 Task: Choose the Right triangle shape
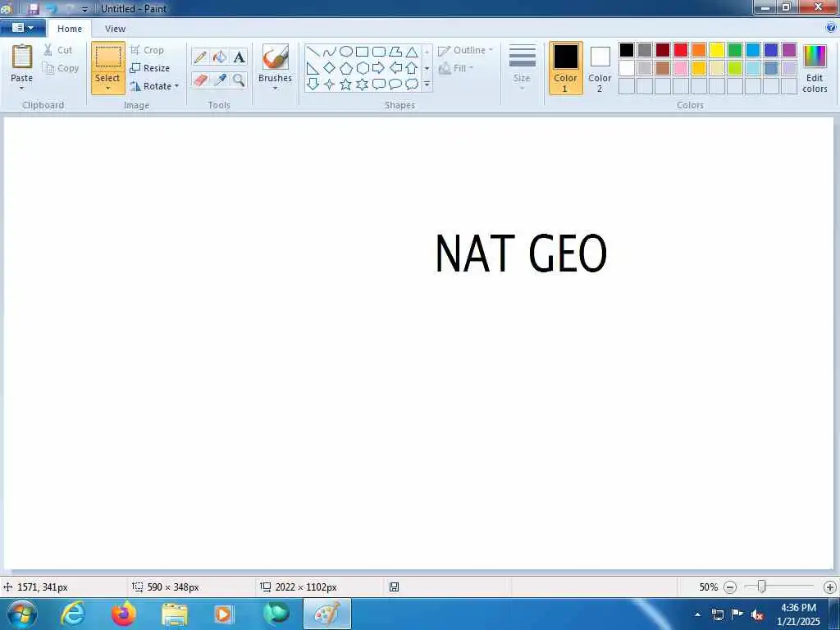[x=313, y=68]
